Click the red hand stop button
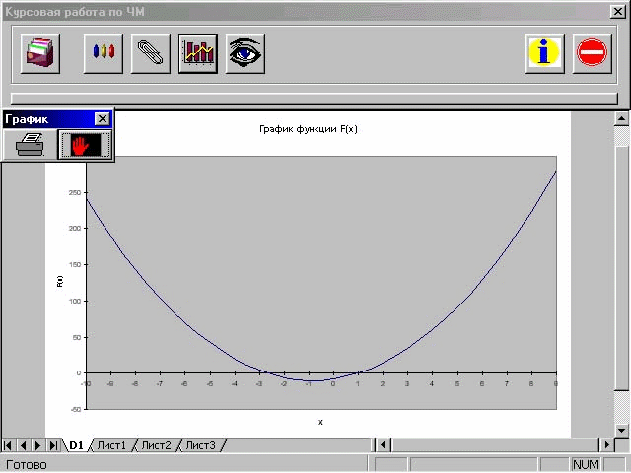The image size is (631, 473). [x=85, y=145]
